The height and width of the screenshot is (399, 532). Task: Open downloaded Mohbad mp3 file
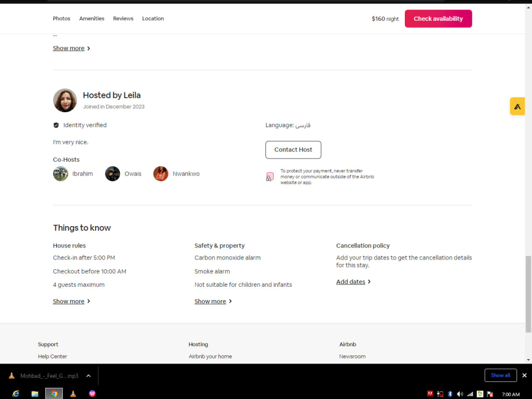point(49,376)
